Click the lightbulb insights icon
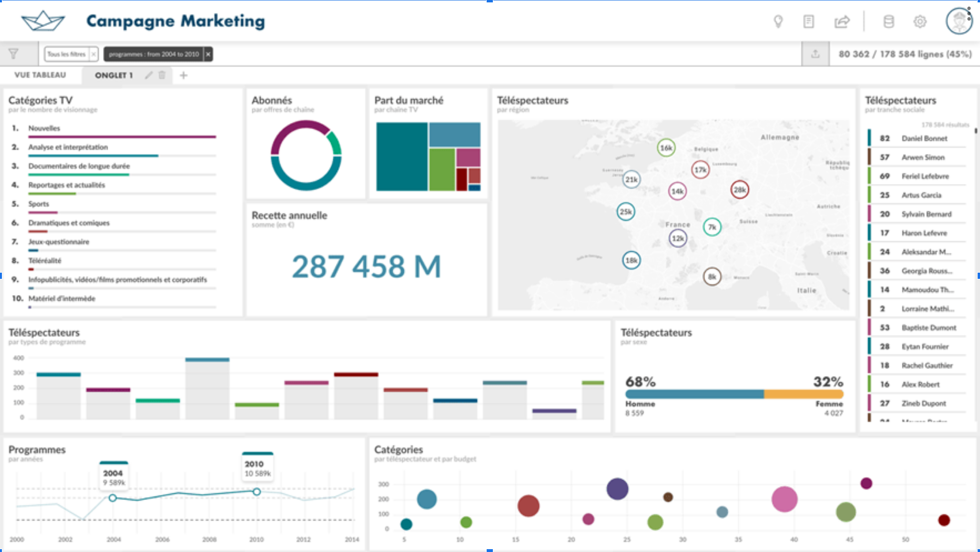The width and height of the screenshot is (980, 552). coord(778,21)
